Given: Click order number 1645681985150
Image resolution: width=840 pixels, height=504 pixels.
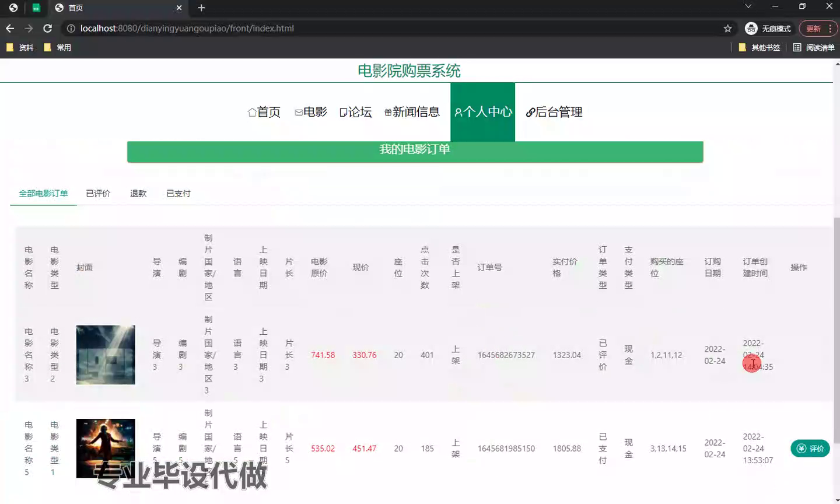Looking at the screenshot, I should coord(506,449).
